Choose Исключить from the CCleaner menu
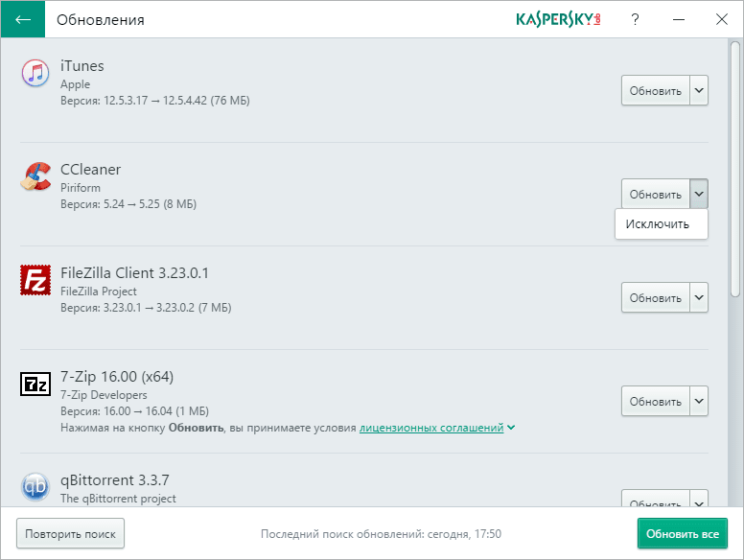The image size is (744, 560). click(x=662, y=224)
